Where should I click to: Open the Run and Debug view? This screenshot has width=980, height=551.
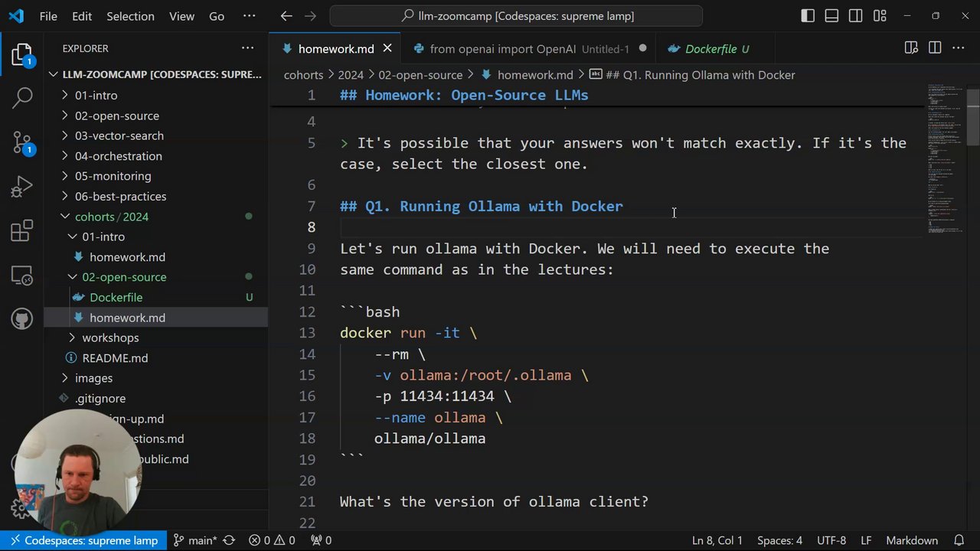click(x=22, y=186)
